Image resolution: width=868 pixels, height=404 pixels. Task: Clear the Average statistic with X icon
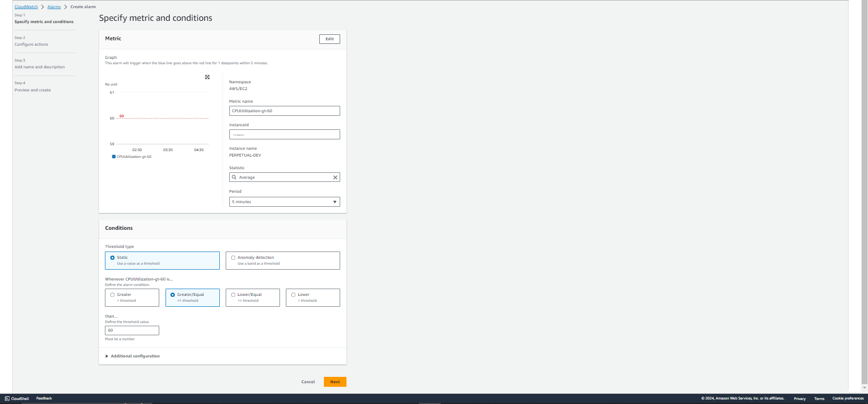pos(335,177)
